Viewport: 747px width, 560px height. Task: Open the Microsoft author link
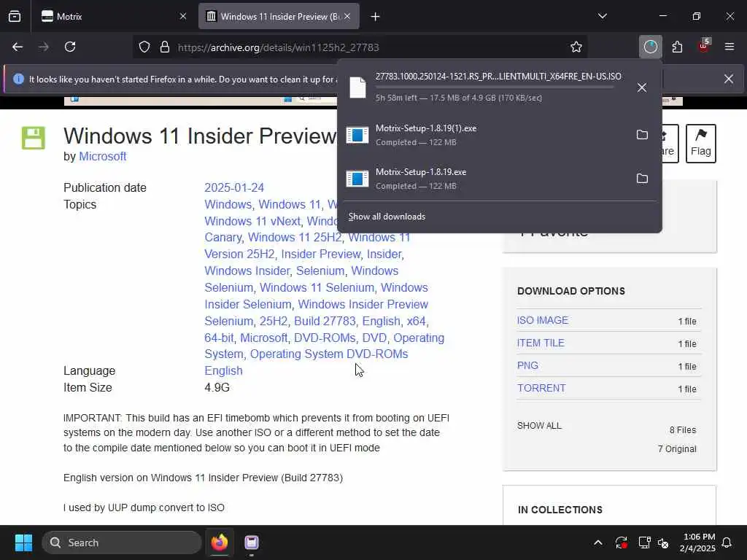(x=102, y=156)
